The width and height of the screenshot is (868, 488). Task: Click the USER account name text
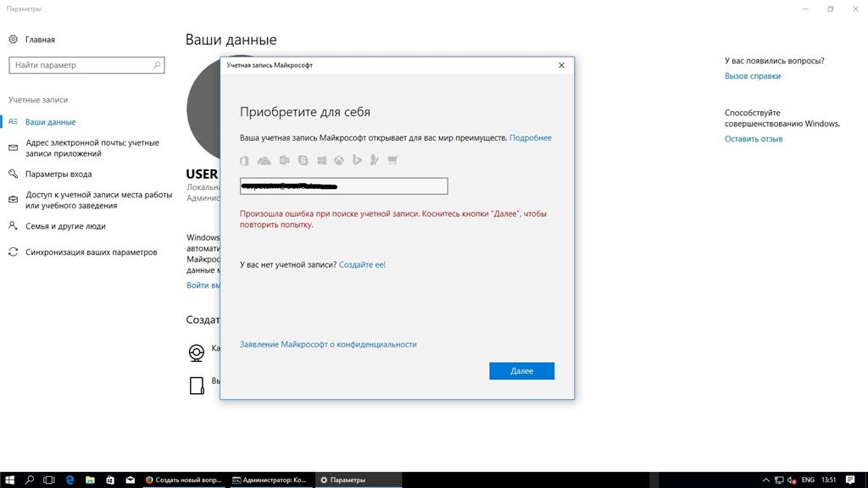point(202,174)
